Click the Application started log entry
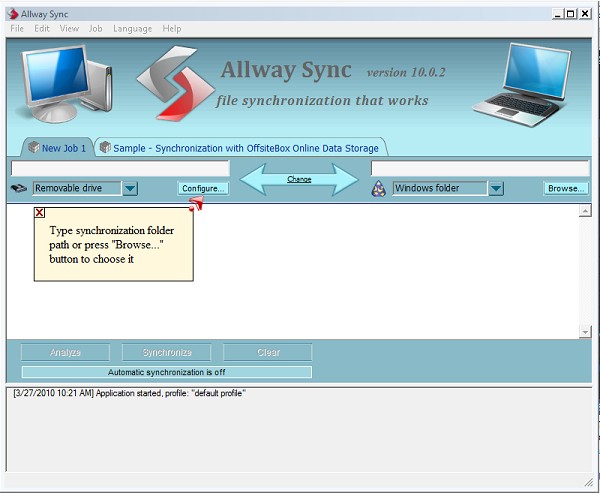This screenshot has height=493, width=600. pos(129,393)
